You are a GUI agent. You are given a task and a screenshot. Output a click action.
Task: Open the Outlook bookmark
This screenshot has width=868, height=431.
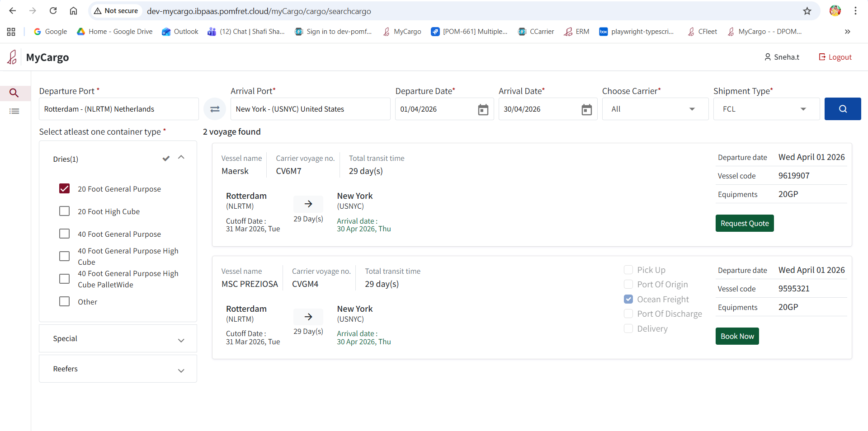[180, 32]
